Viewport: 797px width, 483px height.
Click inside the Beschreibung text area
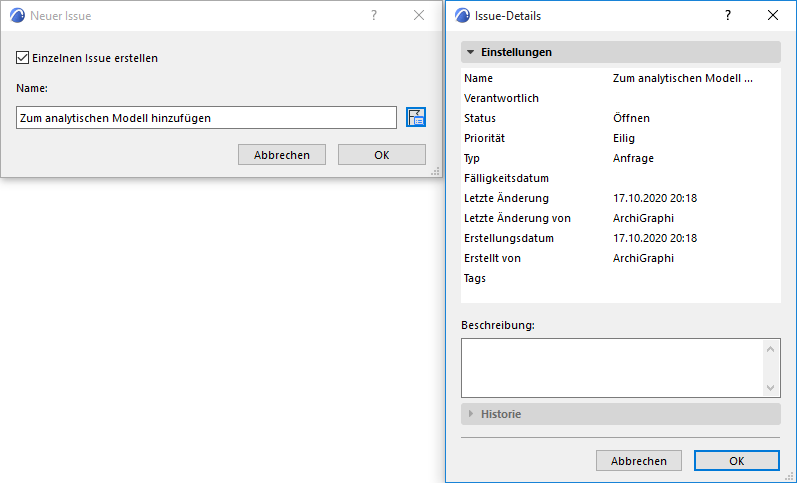click(x=611, y=368)
